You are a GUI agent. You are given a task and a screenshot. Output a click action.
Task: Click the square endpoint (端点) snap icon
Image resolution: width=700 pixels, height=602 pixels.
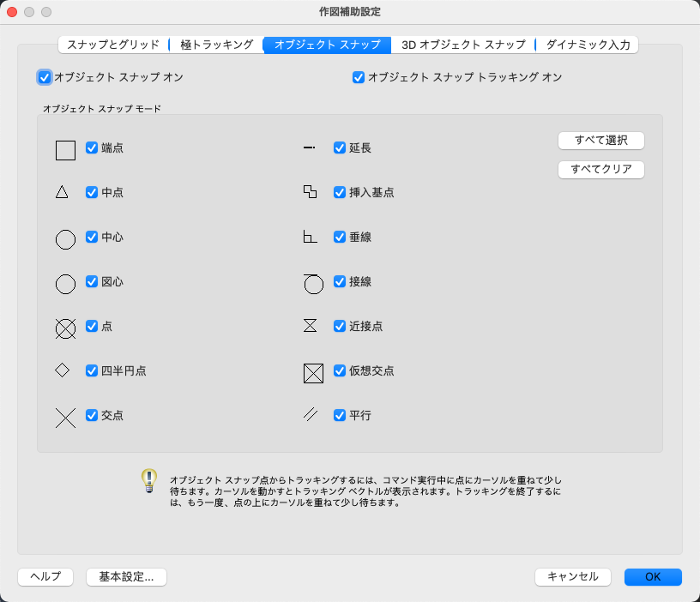pos(65,150)
